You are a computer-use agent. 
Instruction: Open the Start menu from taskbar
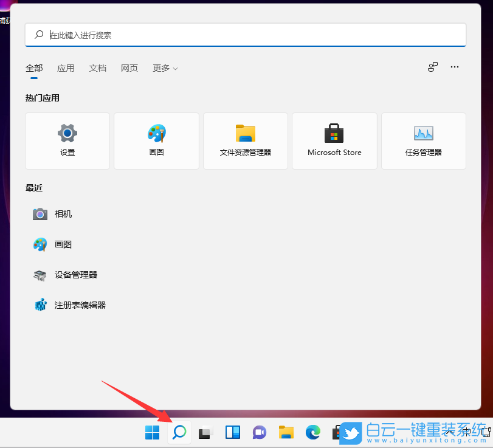tap(152, 432)
